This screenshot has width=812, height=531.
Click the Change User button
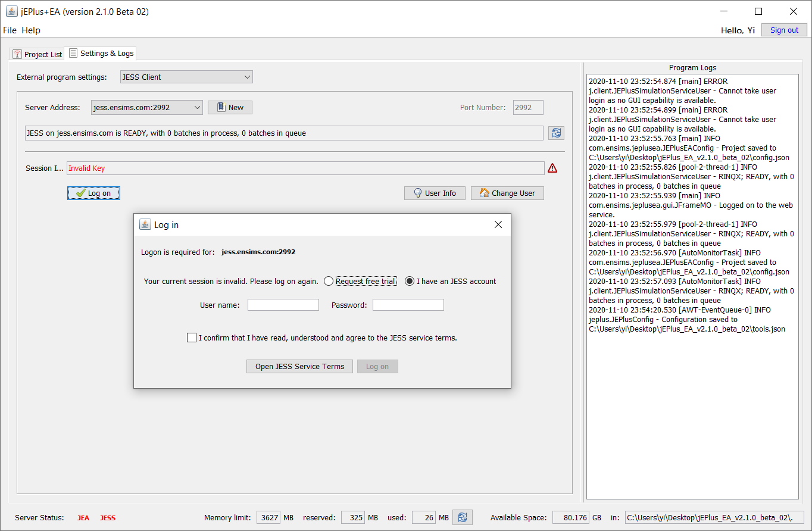[x=507, y=193]
